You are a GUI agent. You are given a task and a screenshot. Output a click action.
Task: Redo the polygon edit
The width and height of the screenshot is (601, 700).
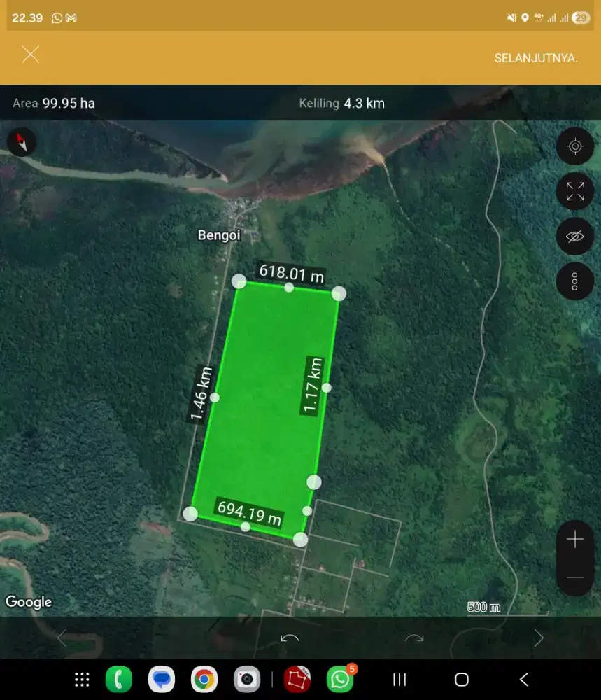(414, 638)
